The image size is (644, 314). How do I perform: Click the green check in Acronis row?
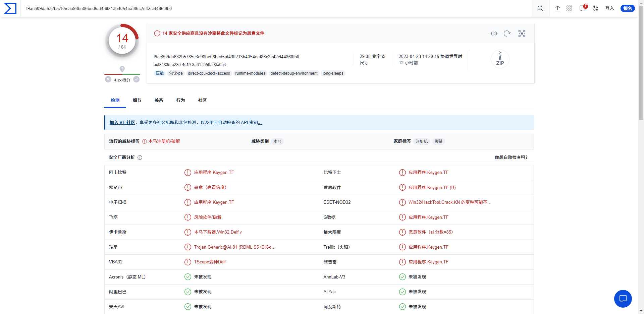coord(188,277)
